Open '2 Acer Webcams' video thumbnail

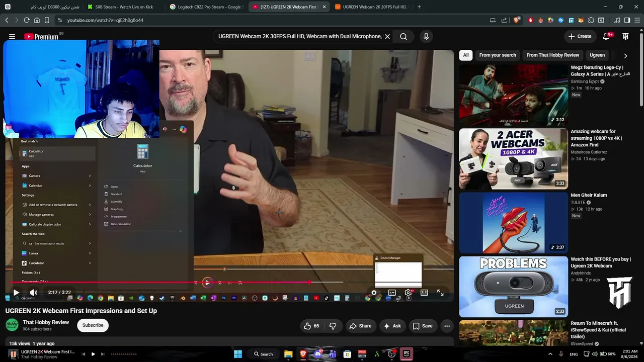click(x=513, y=159)
